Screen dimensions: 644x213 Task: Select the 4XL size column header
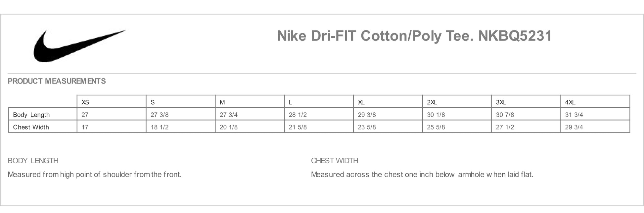coord(570,102)
